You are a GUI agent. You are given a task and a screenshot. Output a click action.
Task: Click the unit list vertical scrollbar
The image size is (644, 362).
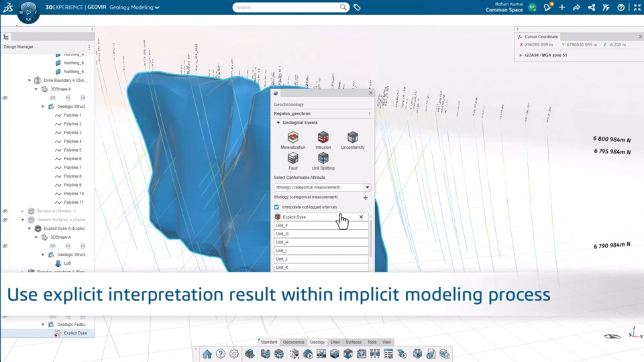click(371, 238)
